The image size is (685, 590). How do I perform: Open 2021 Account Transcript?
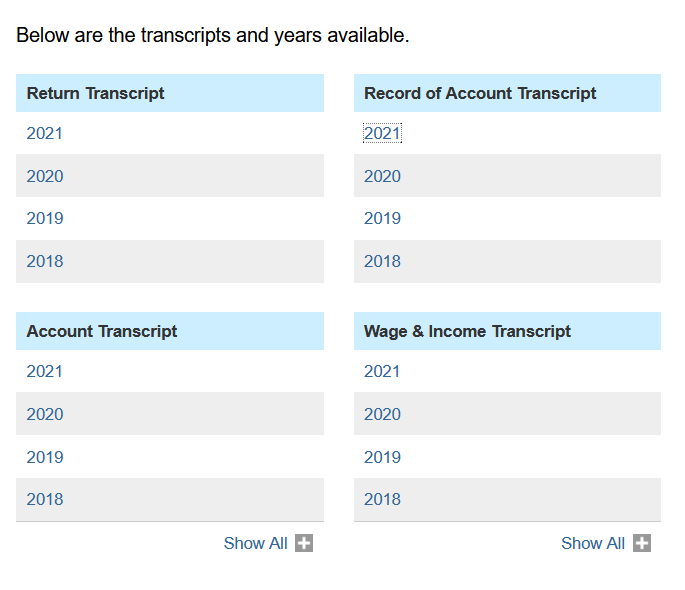pos(45,371)
